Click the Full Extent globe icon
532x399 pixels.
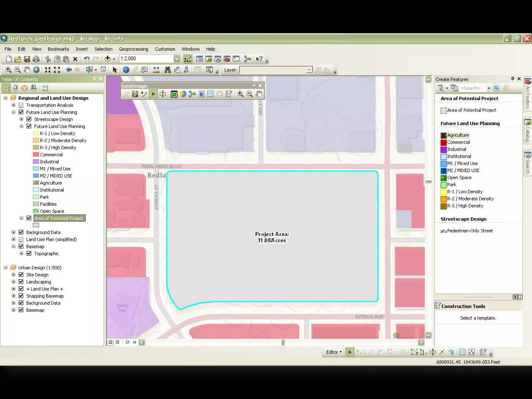coord(36,70)
